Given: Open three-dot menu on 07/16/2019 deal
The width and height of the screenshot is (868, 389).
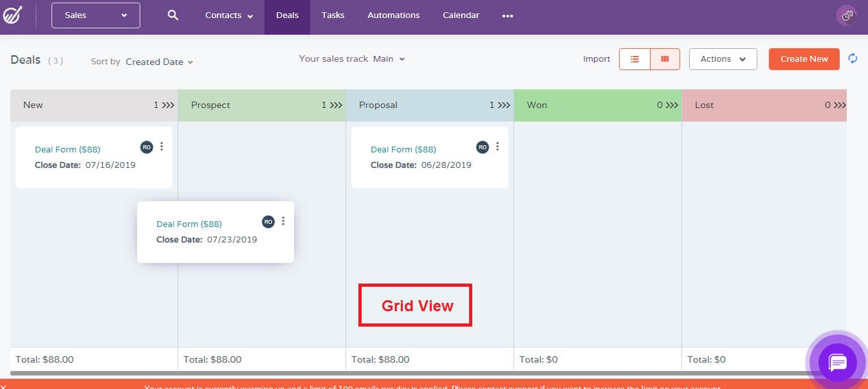Looking at the screenshot, I should [x=162, y=147].
